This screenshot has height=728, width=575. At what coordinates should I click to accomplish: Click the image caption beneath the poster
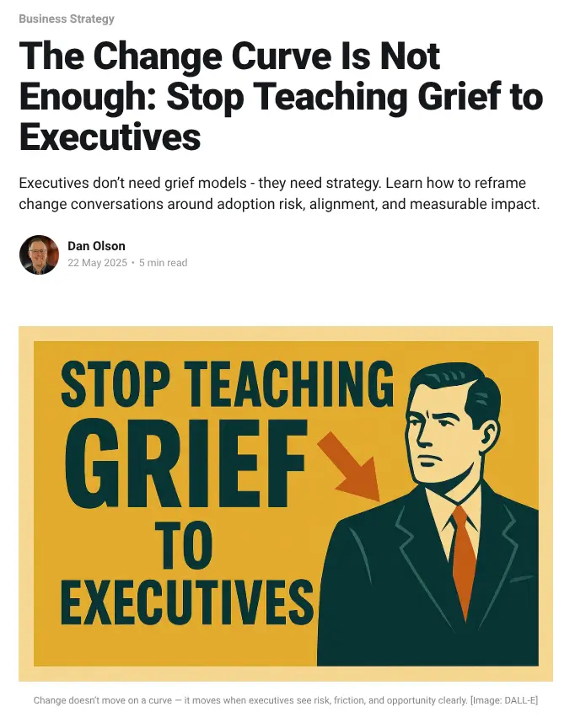click(x=285, y=700)
